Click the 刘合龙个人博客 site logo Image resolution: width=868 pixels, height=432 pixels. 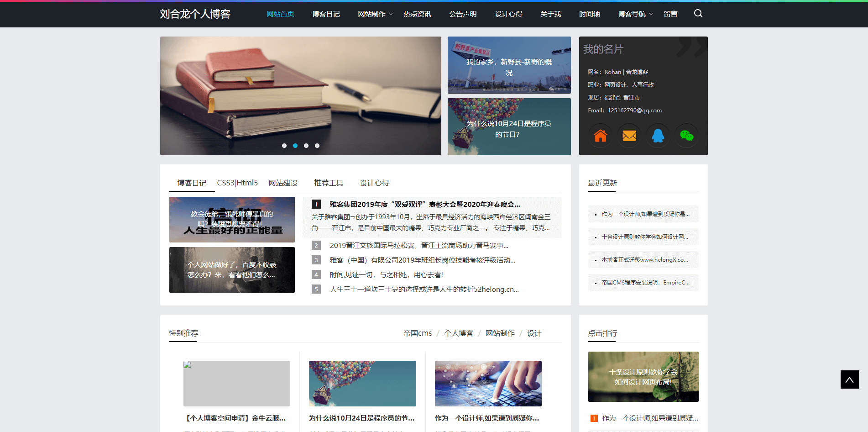click(x=195, y=14)
